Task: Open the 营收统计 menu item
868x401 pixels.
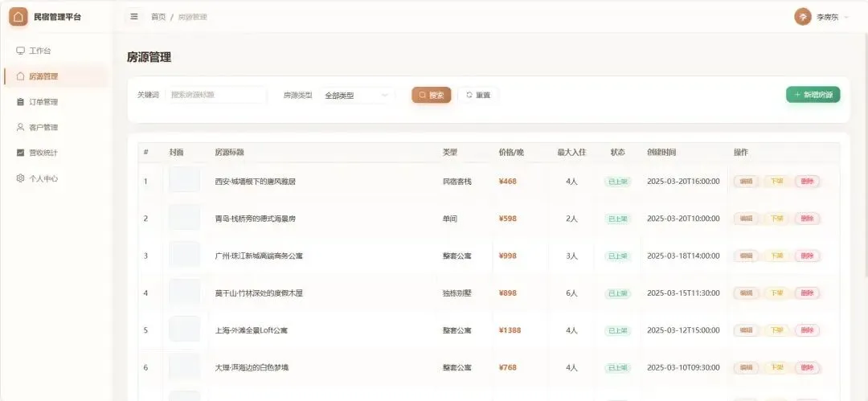Action: coord(56,153)
